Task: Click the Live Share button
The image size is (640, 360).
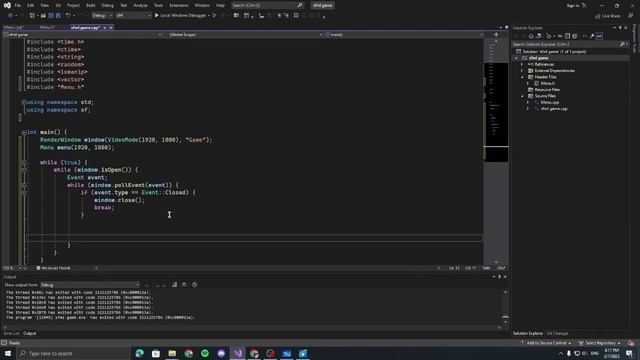Action: pyautogui.click(x=608, y=16)
